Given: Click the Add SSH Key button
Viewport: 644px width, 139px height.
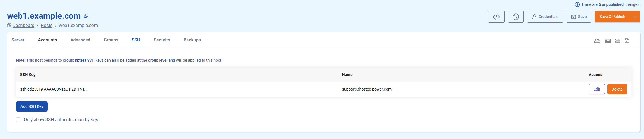Looking at the screenshot, I should [32, 106].
